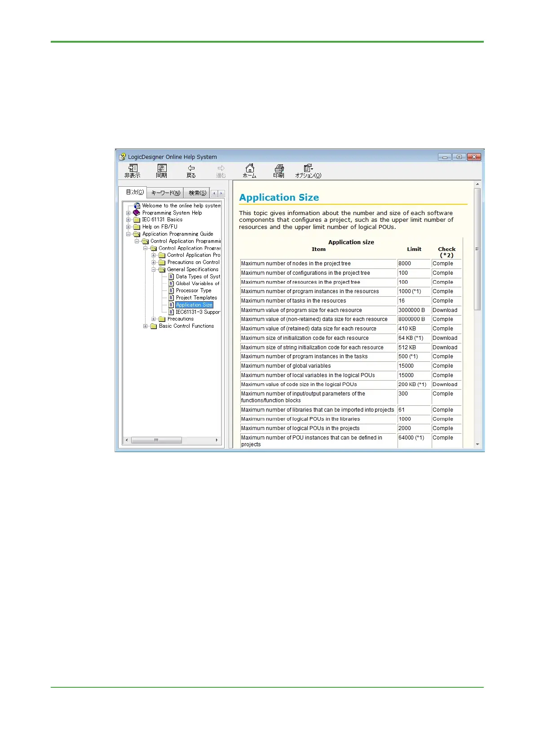Click the Hide (非表示) toolbar icon
The height and width of the screenshot is (756, 535).
[133, 171]
